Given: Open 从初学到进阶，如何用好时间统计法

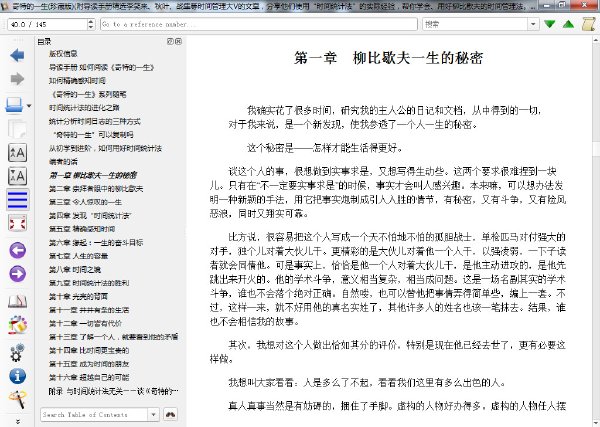Looking at the screenshot, I should pyautogui.click(x=105, y=148).
